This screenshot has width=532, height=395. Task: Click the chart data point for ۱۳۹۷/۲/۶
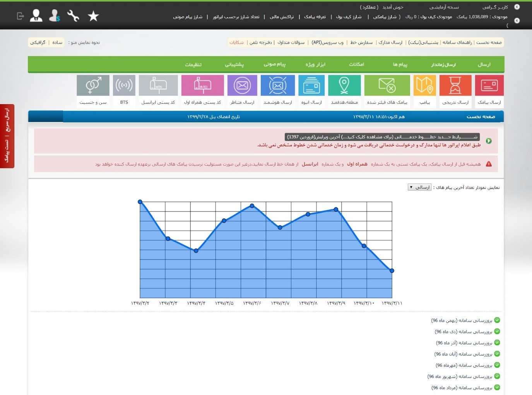click(x=252, y=206)
